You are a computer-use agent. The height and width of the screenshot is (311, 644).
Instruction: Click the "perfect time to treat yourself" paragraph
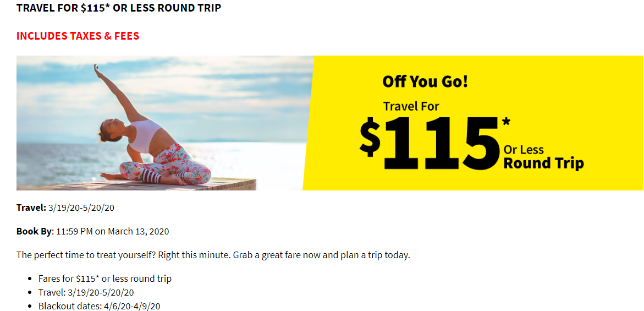(x=213, y=255)
